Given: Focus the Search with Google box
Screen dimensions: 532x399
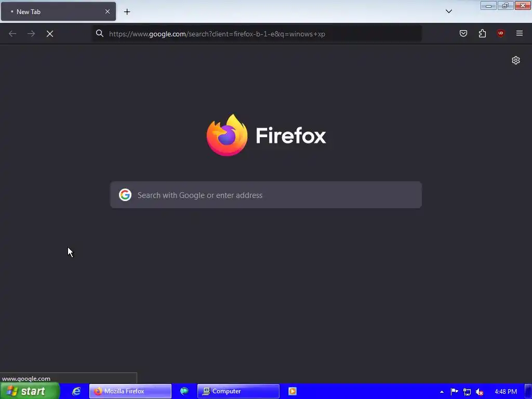Looking at the screenshot, I should (266, 195).
